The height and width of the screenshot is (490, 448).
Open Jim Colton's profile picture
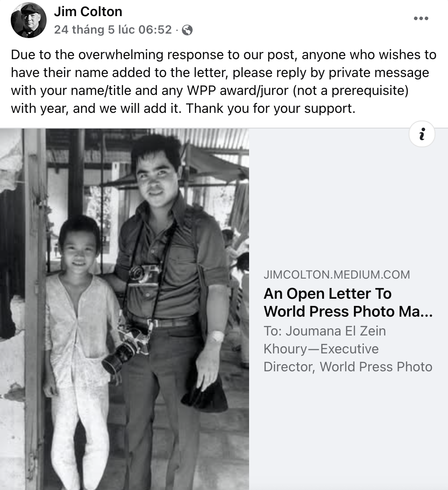click(29, 20)
